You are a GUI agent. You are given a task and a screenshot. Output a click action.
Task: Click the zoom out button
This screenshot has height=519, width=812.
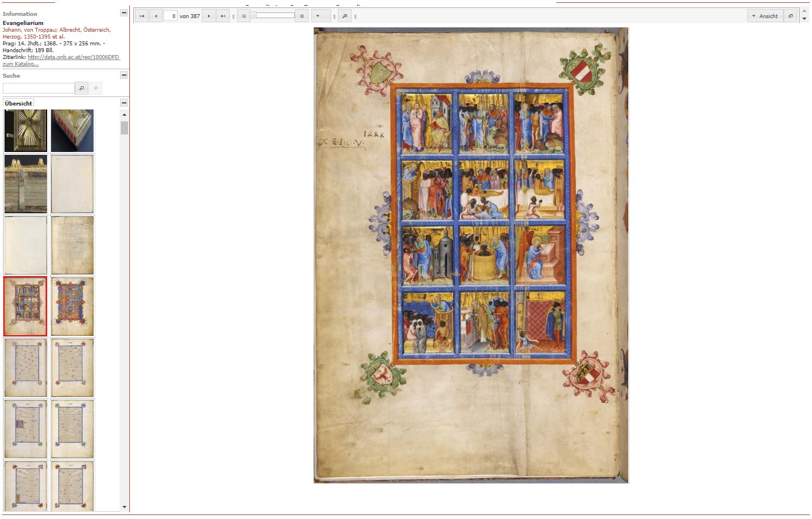click(244, 16)
